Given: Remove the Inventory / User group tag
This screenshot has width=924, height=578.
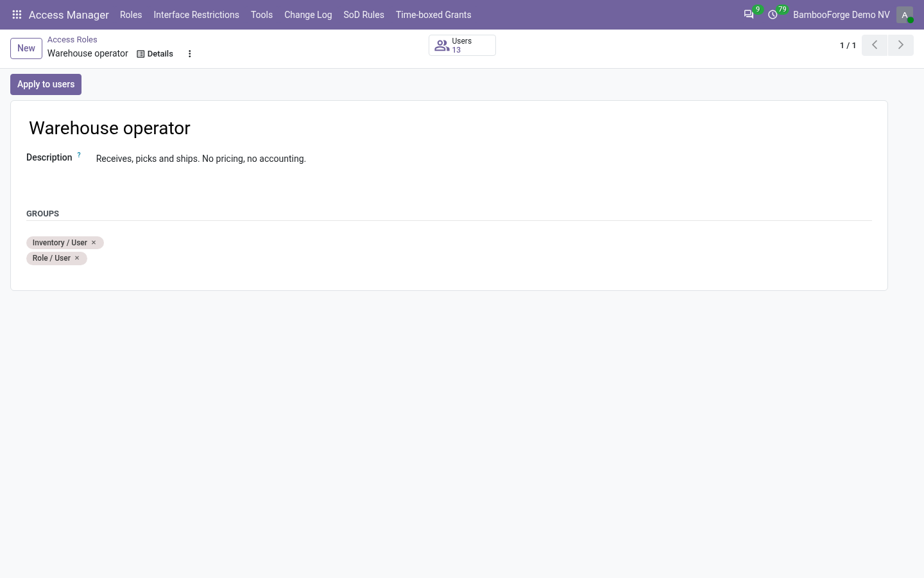Looking at the screenshot, I should [x=94, y=243].
